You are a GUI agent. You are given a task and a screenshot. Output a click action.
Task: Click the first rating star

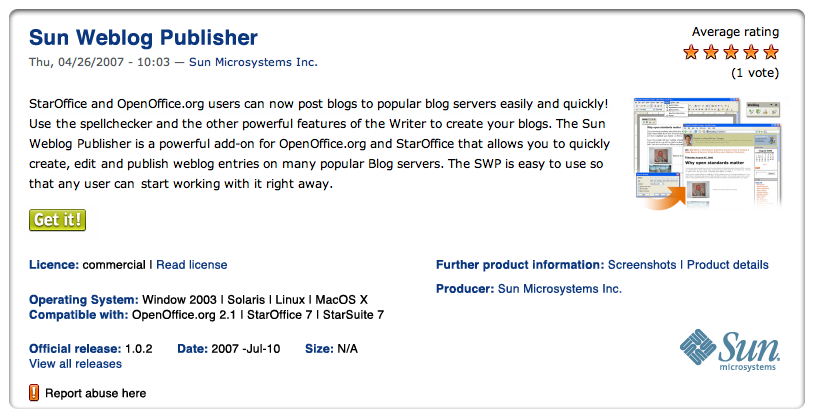click(691, 53)
